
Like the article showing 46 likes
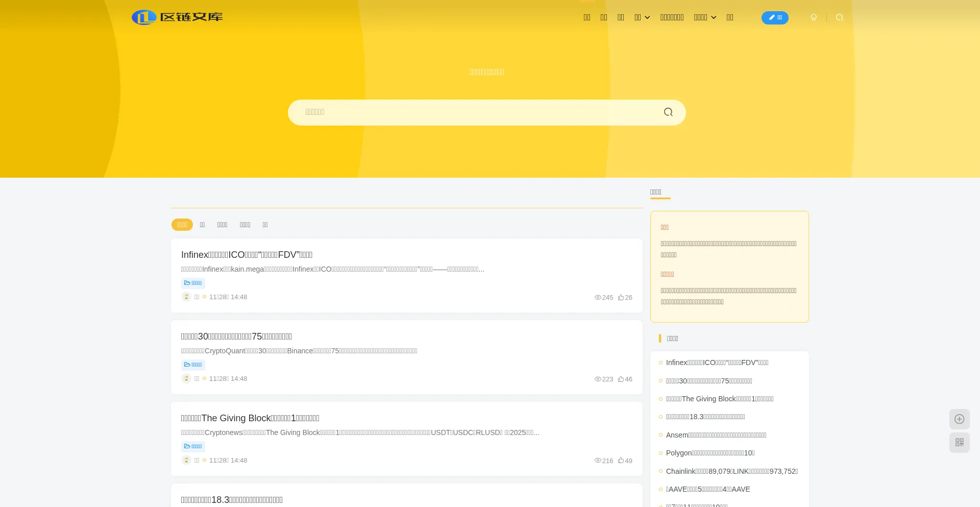point(625,379)
